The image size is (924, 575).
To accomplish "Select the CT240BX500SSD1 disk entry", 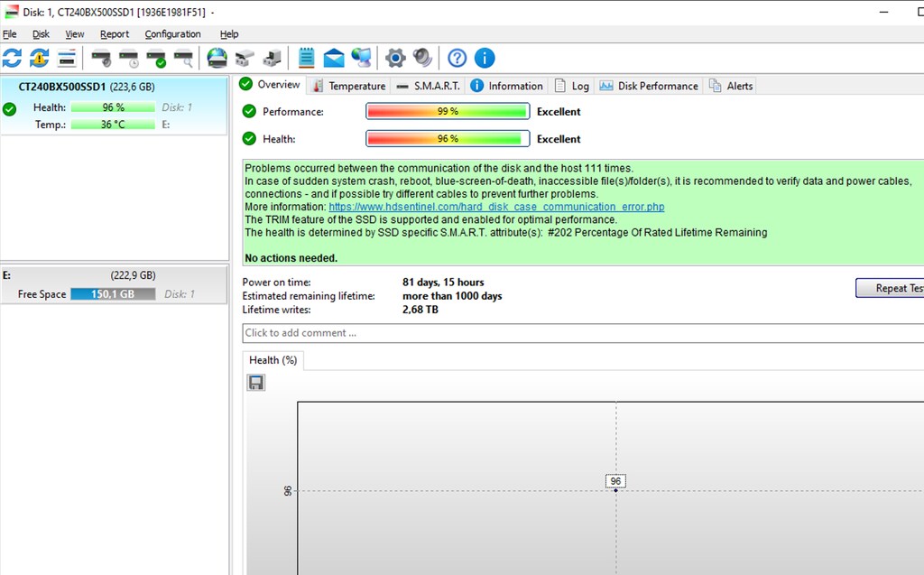I will click(115, 106).
